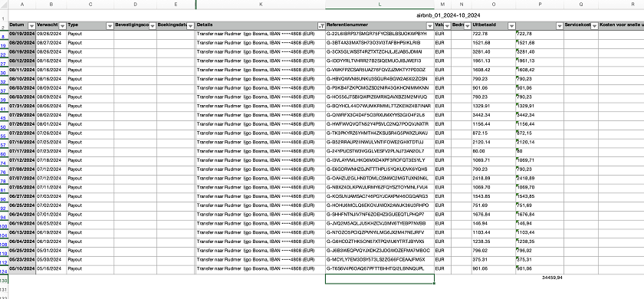Open the Boekingsdatum column filter dropdown
644x299 pixels.
point(191,25)
